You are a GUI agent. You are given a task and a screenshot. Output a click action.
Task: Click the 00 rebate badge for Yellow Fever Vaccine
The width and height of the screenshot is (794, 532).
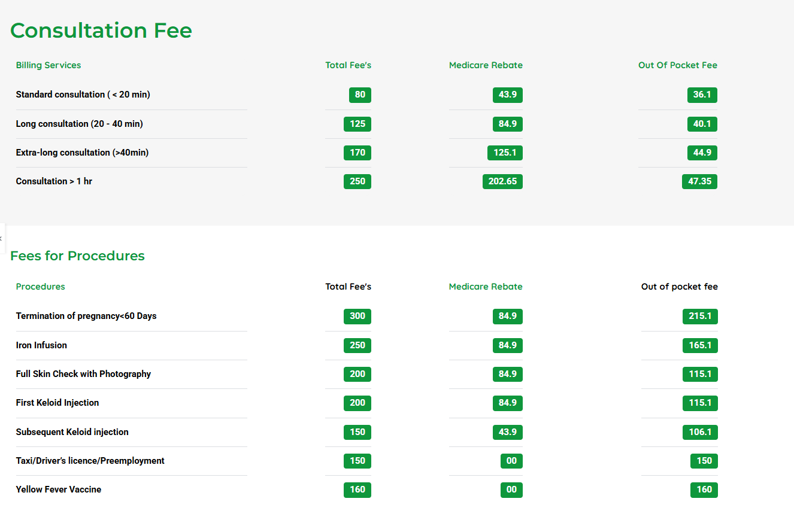[511, 490]
